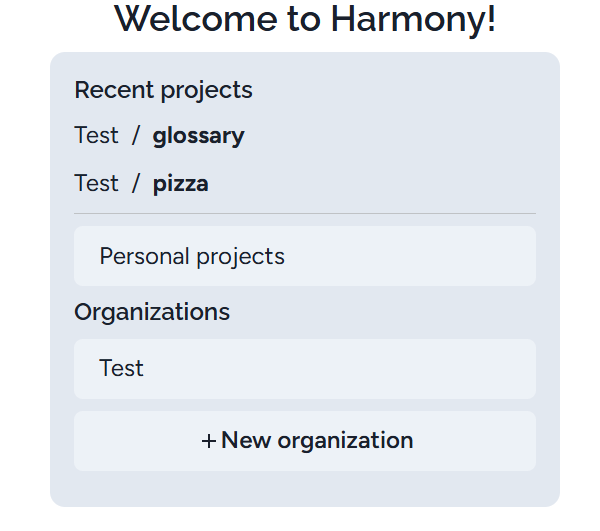Create a New organization

coord(304,441)
